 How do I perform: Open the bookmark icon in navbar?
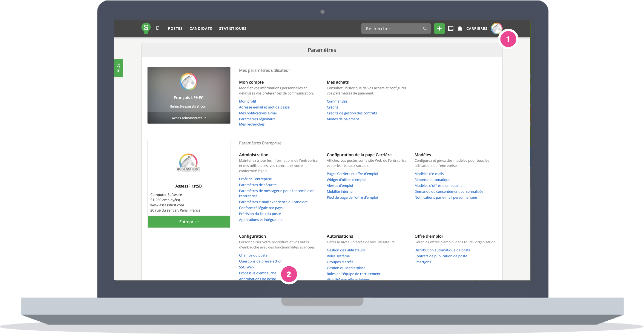click(x=158, y=29)
